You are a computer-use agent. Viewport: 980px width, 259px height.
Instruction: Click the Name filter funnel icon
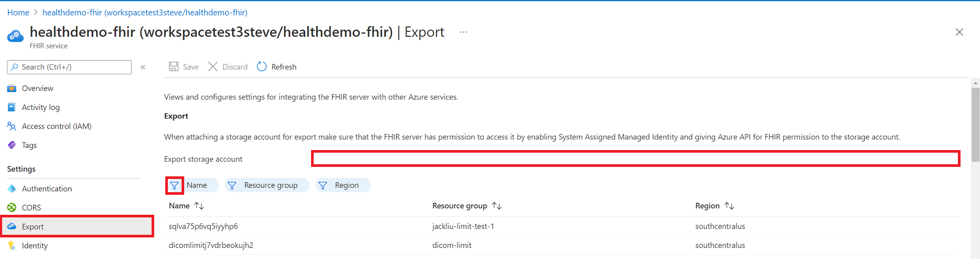coord(174,185)
